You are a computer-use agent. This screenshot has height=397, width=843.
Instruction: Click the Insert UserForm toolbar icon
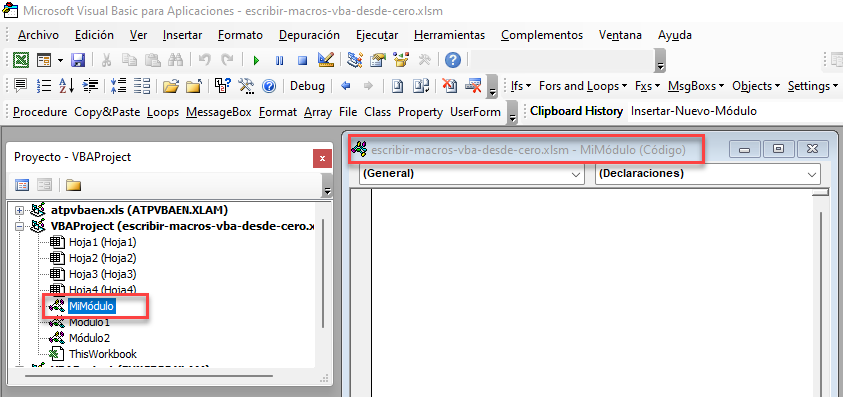pos(43,60)
